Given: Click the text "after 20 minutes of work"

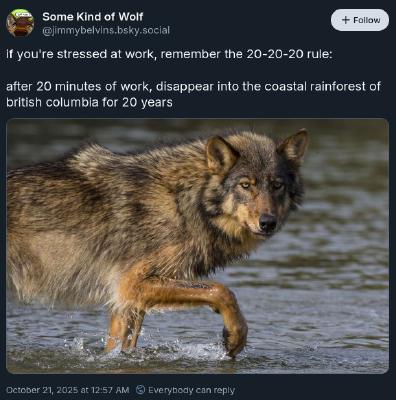Looking at the screenshot, I should (x=77, y=86).
